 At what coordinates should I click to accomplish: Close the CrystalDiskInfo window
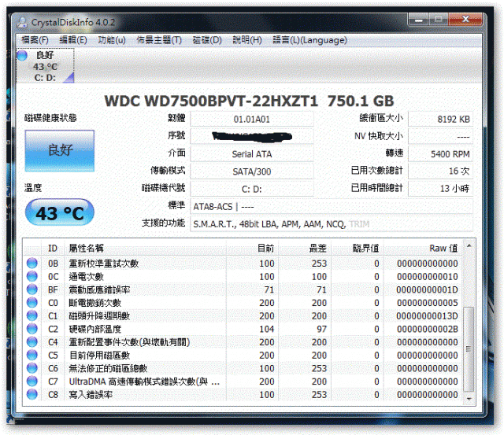pyautogui.click(x=465, y=20)
